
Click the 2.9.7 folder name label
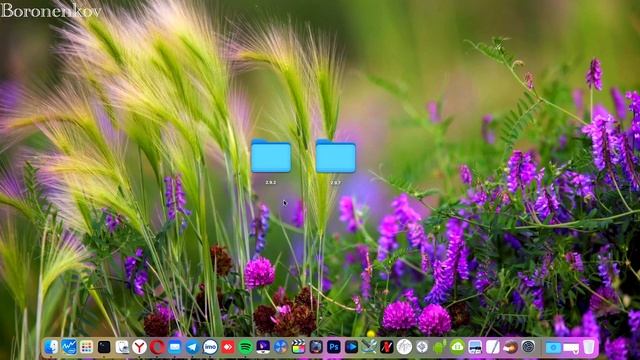click(336, 182)
